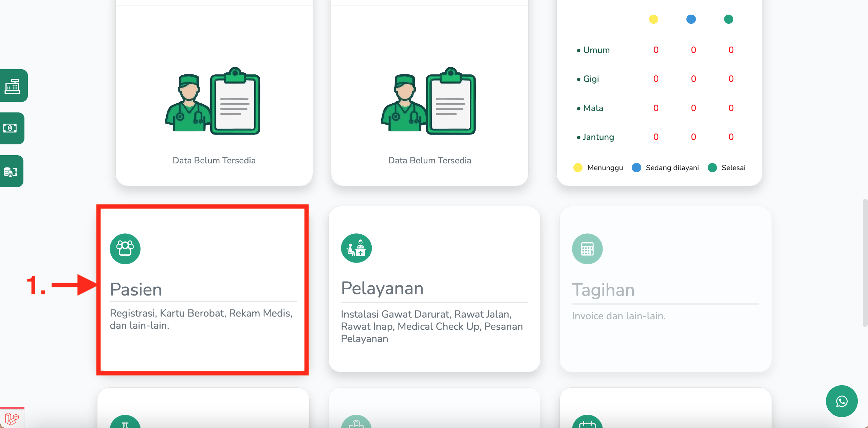
Task: Click the Pasien group people icon
Action: tap(125, 248)
